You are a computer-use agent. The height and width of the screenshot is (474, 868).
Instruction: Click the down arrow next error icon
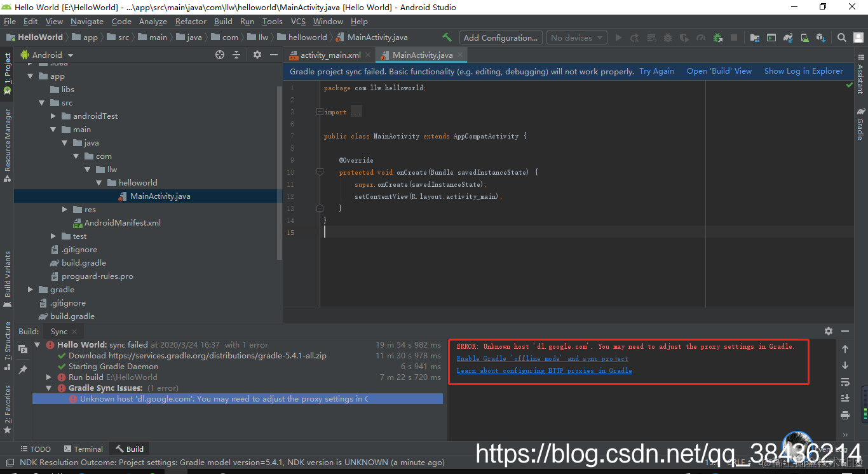point(844,365)
